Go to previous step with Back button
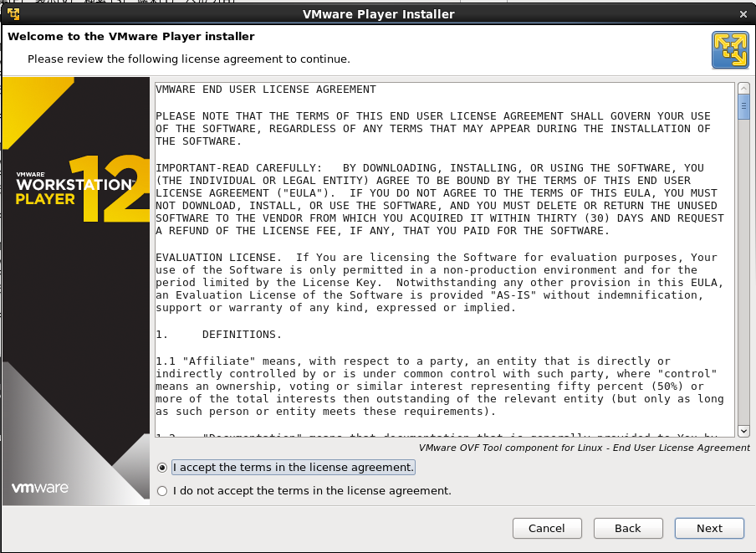 [x=628, y=528]
